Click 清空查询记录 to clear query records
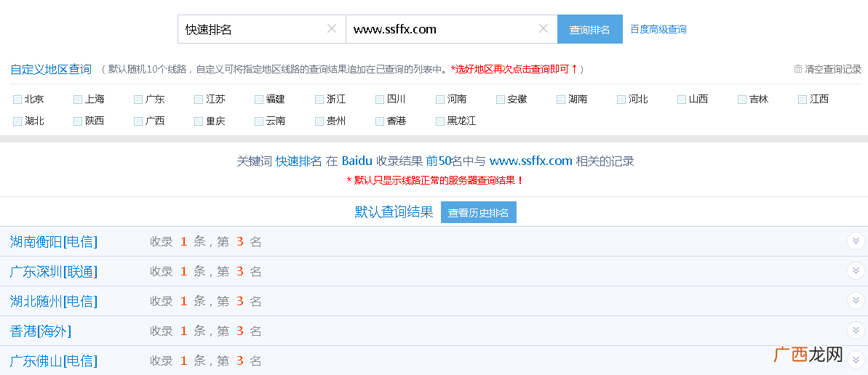Screen dimensions: 868x375 [x=833, y=69]
